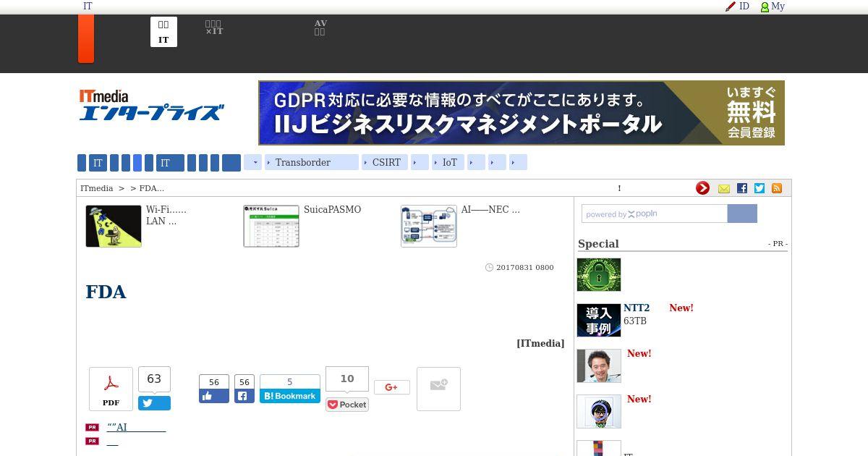The width and height of the screenshot is (868, 456).
Task: Focus the popIn search input field
Action: click(655, 214)
